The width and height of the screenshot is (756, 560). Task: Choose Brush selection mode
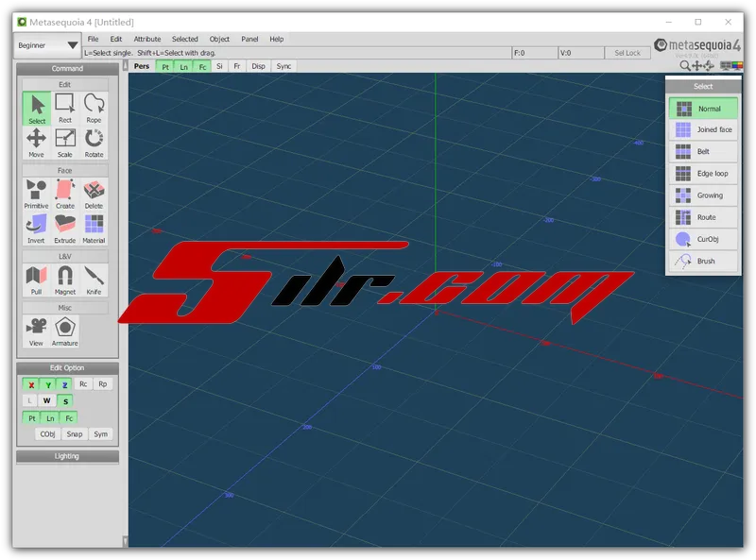(x=703, y=261)
